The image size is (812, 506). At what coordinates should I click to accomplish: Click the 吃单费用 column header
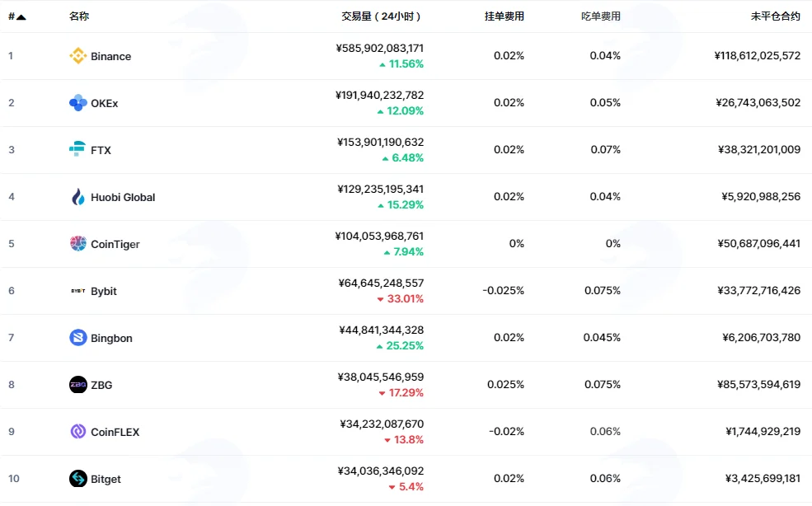point(601,16)
